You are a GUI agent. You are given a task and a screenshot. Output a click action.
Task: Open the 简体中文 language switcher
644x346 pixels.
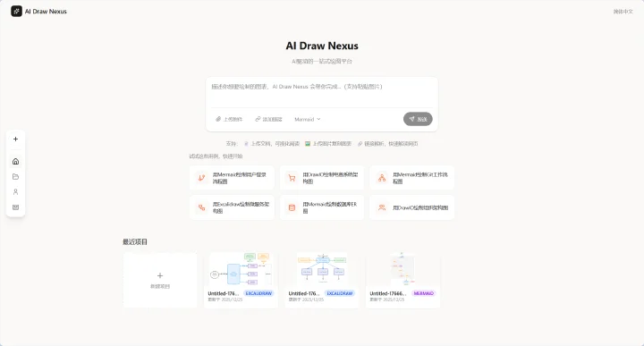click(x=623, y=12)
